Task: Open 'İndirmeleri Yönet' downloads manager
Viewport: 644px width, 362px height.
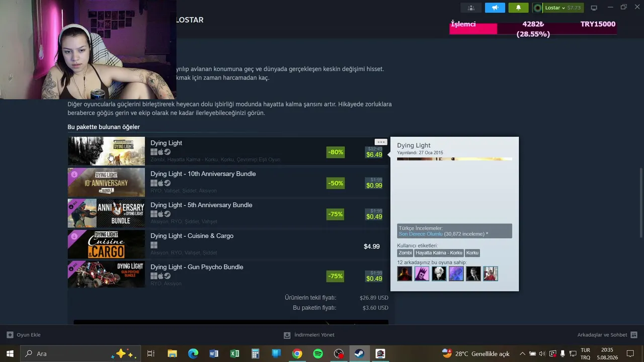Action: coord(309,335)
